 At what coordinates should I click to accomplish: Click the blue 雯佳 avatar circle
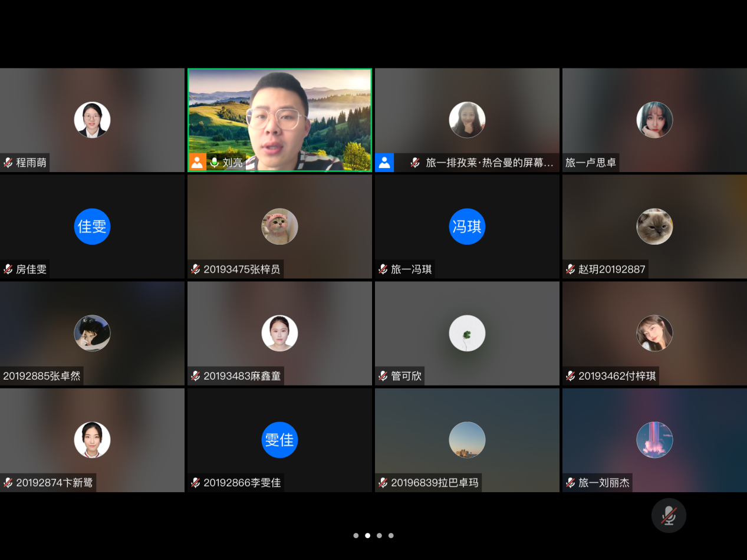click(x=279, y=440)
